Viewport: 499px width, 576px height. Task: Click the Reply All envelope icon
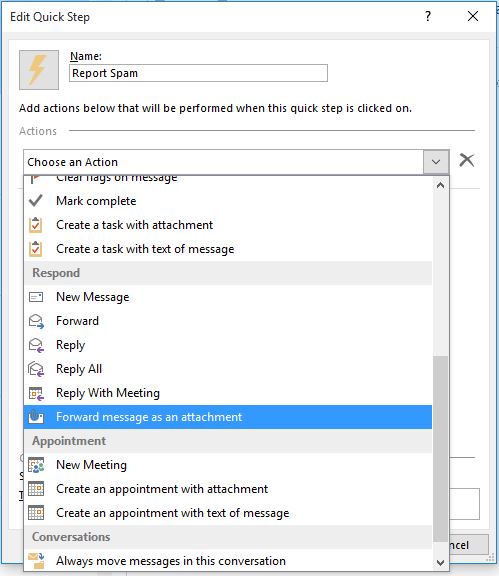tap(36, 369)
